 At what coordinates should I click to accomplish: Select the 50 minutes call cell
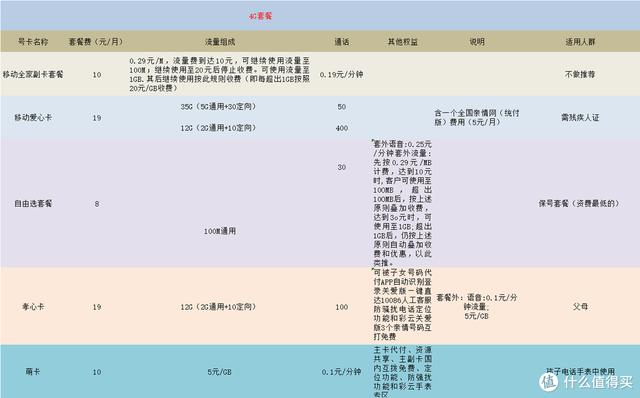click(342, 107)
